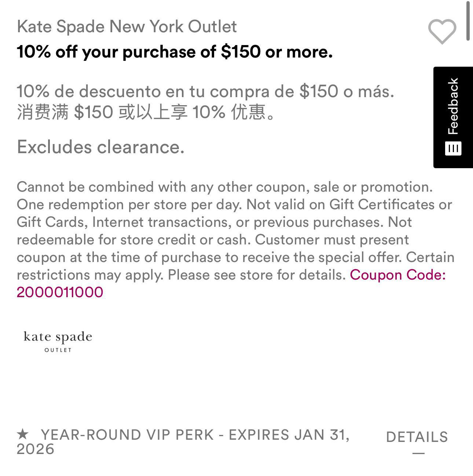Click the Spanish "10% de descuento" line

tap(205, 91)
